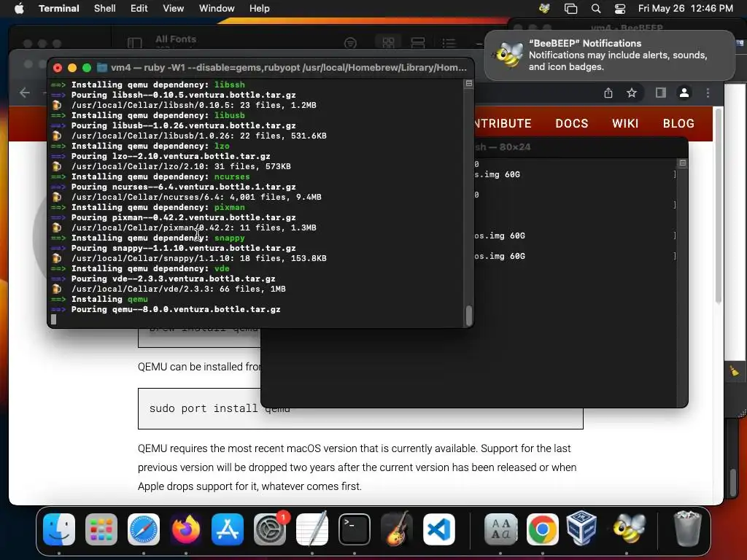Open Firefox from the Dock
This screenshot has width=747, height=560.
185,529
